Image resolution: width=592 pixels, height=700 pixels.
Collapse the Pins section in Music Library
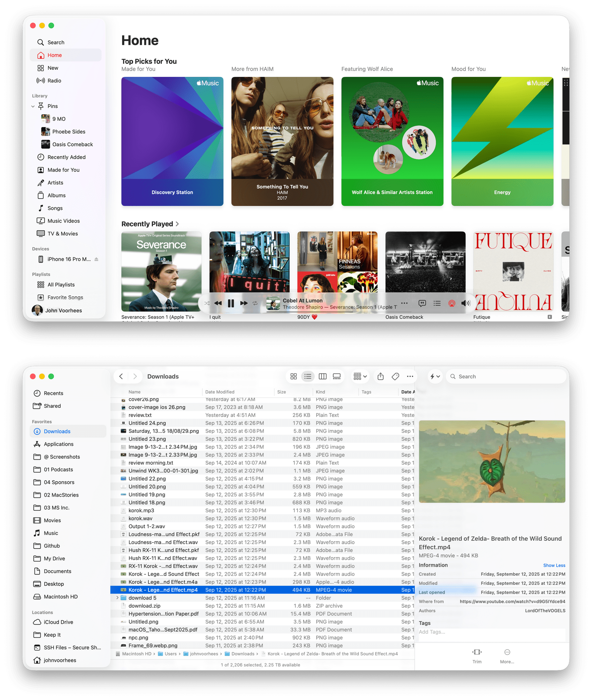tap(33, 106)
